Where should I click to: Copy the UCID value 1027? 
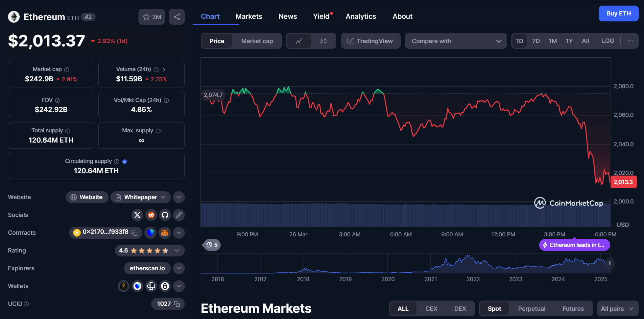pyautogui.click(x=177, y=304)
